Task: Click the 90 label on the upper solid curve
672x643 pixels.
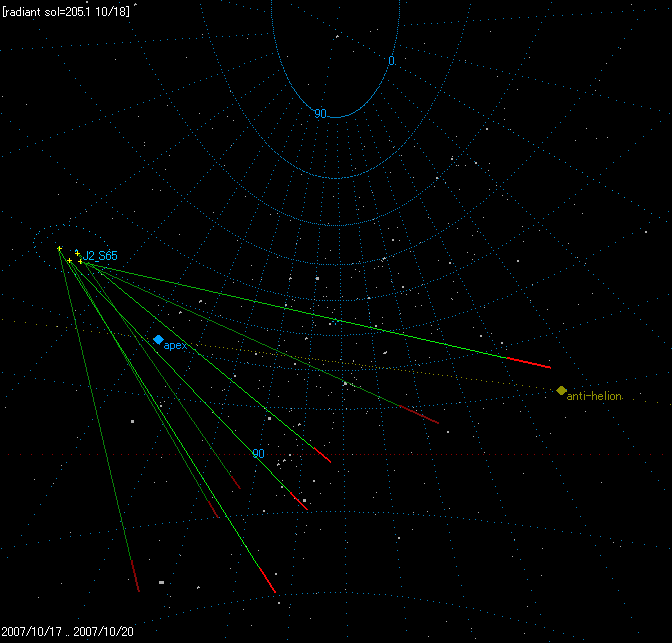Action: coord(321,114)
